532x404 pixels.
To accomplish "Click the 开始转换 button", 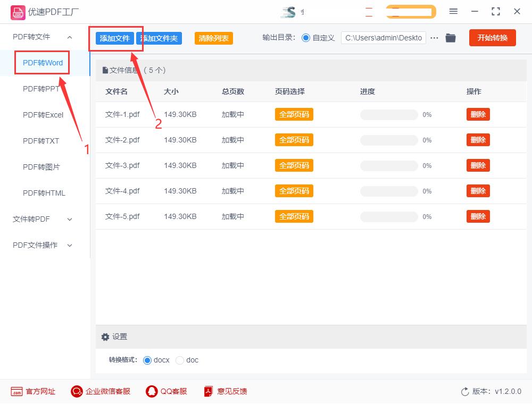I will point(492,38).
